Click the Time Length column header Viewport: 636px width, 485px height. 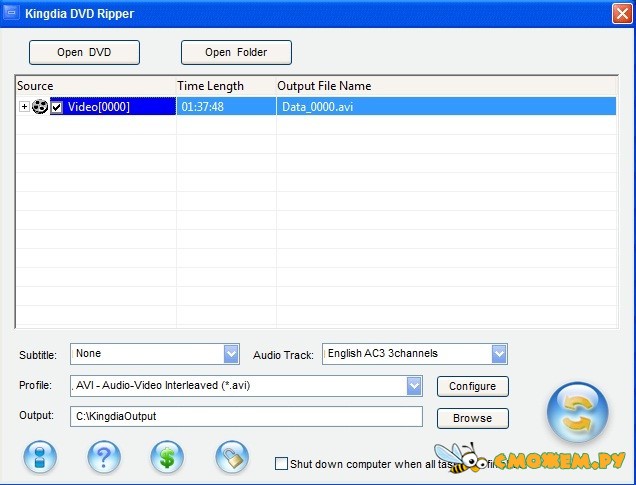tap(226, 86)
